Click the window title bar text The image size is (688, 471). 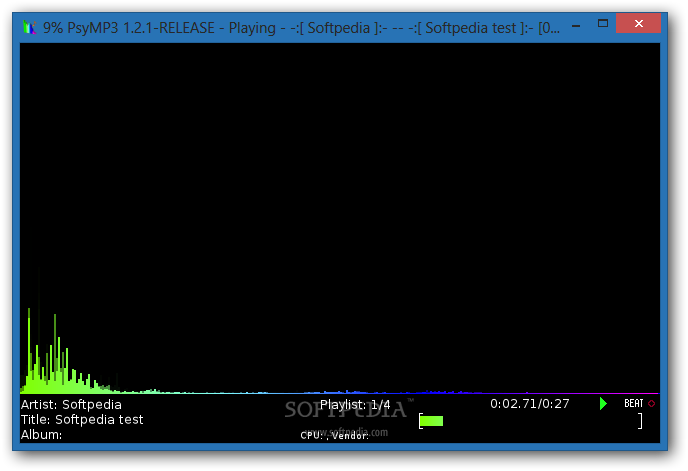pyautogui.click(x=301, y=28)
